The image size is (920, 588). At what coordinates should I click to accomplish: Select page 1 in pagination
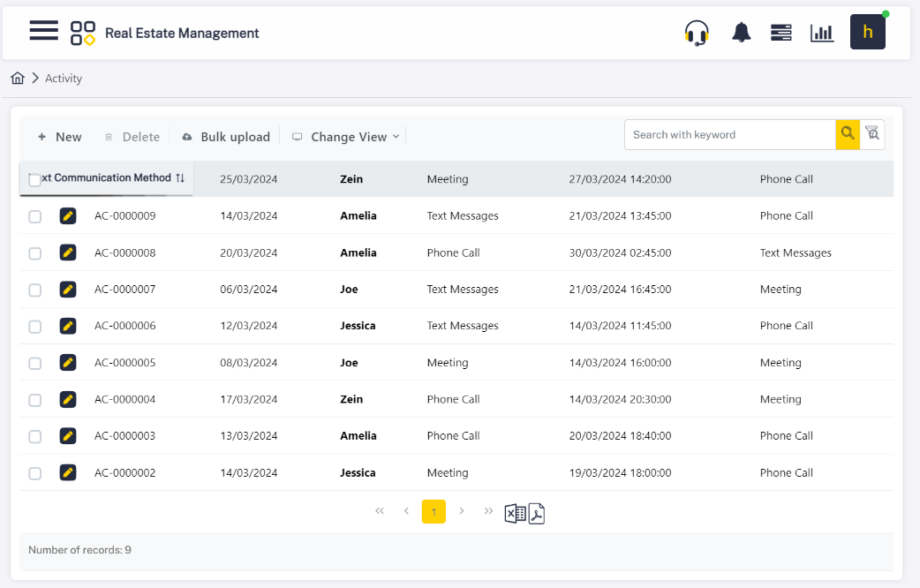434,511
